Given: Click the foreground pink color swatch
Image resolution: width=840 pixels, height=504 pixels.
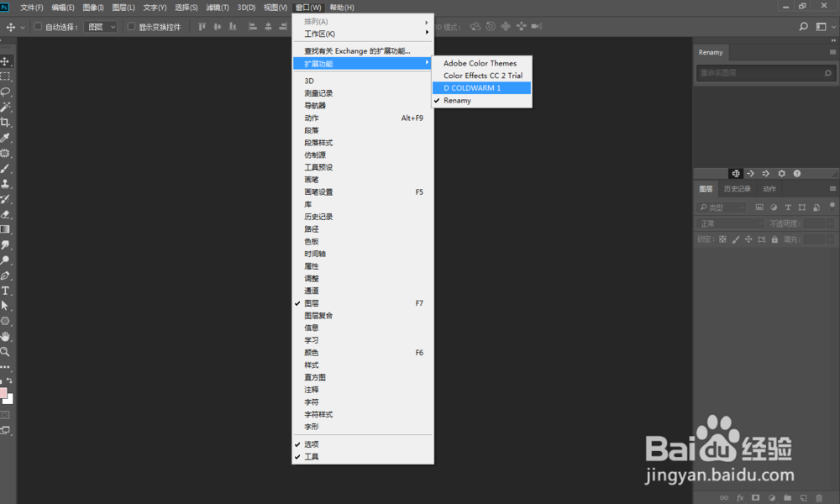Looking at the screenshot, I should pyautogui.click(x=3, y=392).
